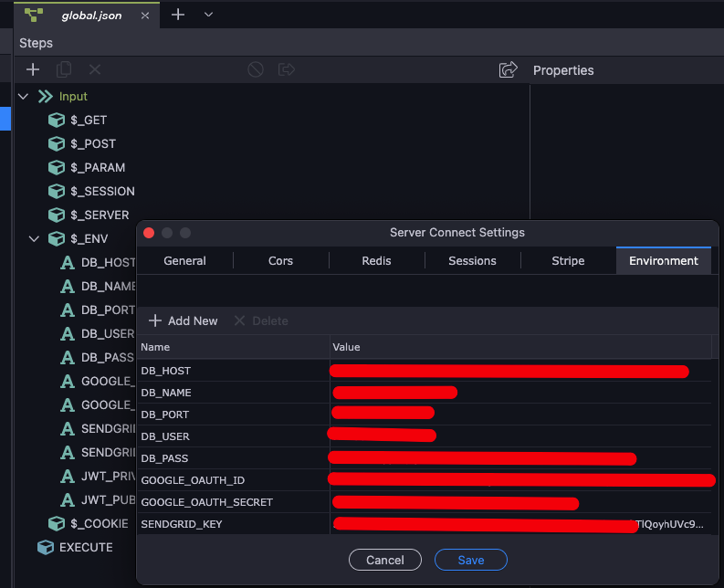Screen dimensions: 724x588
Task: Select the $_POST input item
Action: 93,144
